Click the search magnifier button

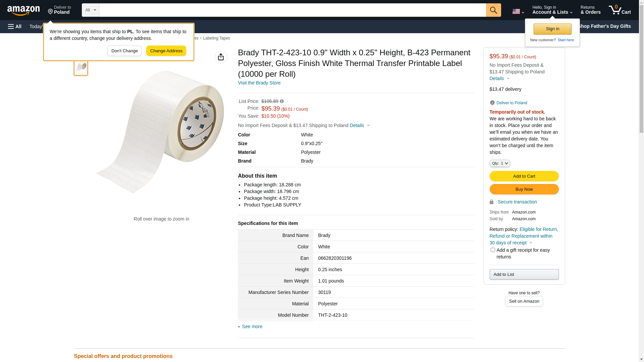point(493,10)
